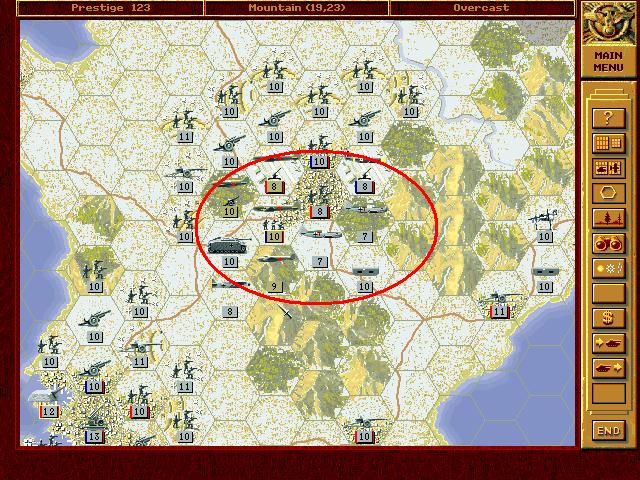
Task: Click the Prestige 123 readout
Action: [111, 8]
